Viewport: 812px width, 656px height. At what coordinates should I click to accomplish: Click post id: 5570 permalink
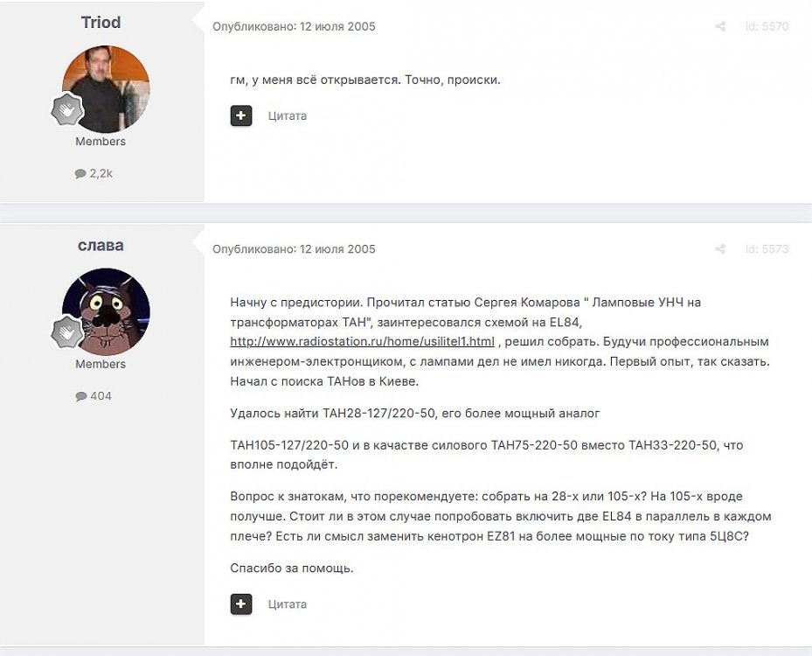[767, 26]
